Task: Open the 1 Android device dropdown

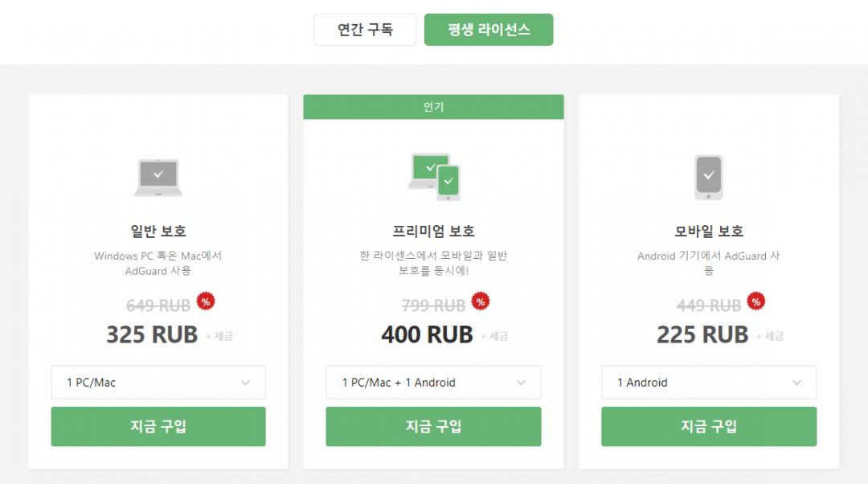Action: tap(708, 383)
